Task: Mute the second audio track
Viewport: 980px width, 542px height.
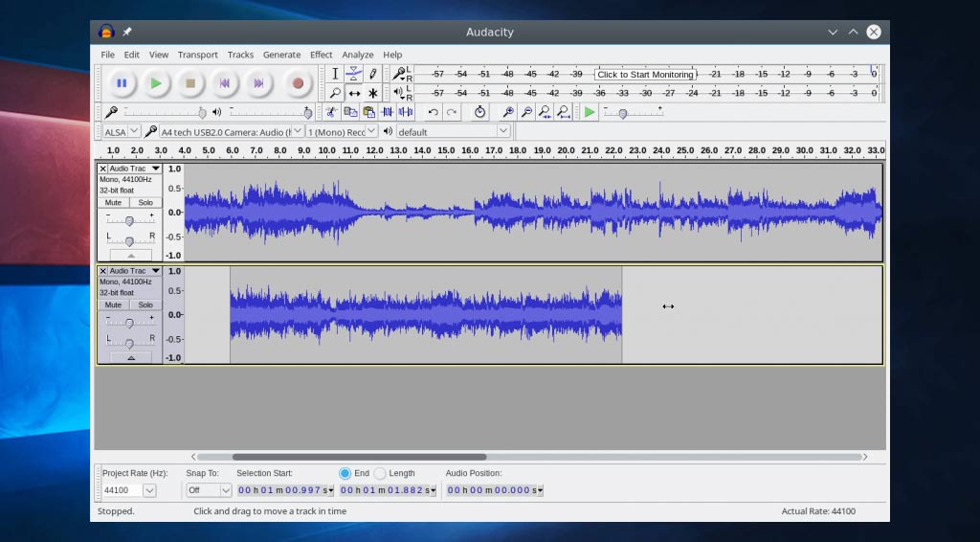Action: point(113,305)
